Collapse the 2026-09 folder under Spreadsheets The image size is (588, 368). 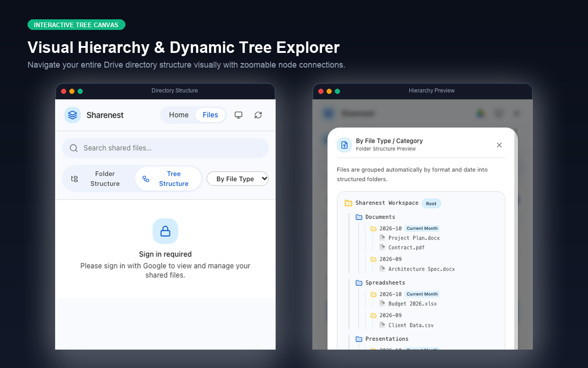coord(386,316)
